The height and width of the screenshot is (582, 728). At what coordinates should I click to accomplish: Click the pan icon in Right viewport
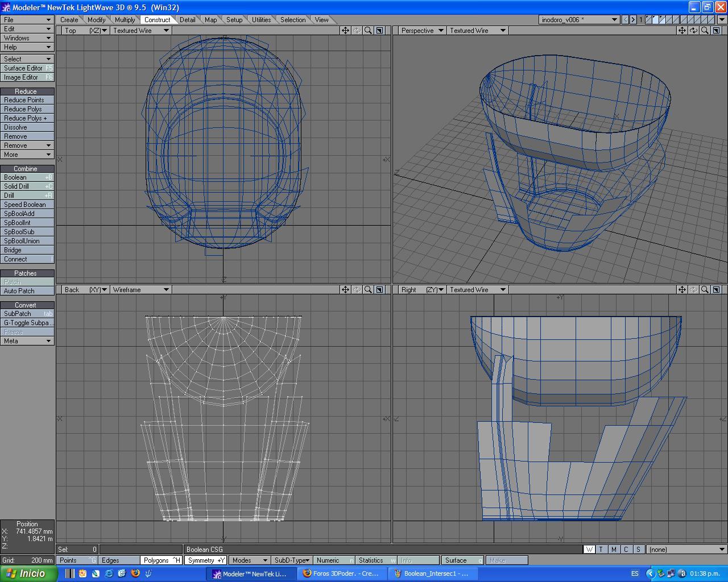(682, 290)
